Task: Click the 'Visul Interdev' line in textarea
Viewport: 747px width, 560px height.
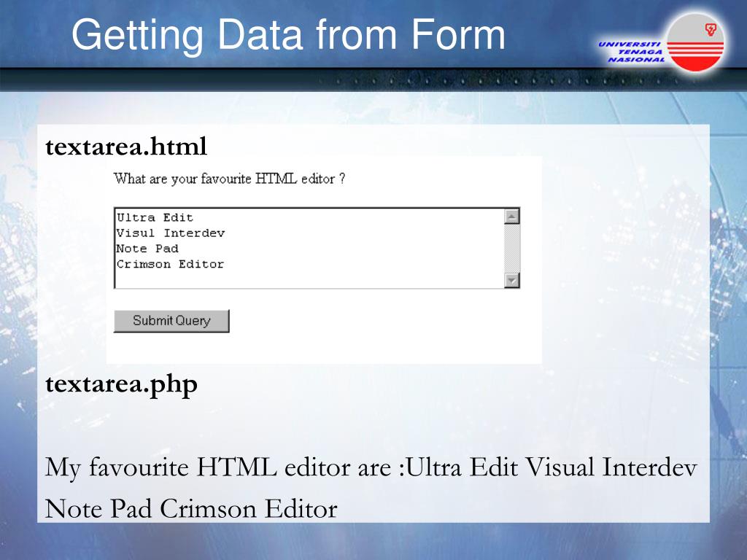Action: (171, 233)
